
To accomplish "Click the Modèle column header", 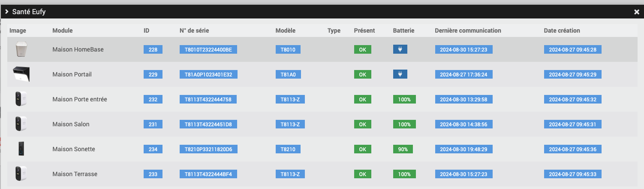I will click(x=285, y=30).
